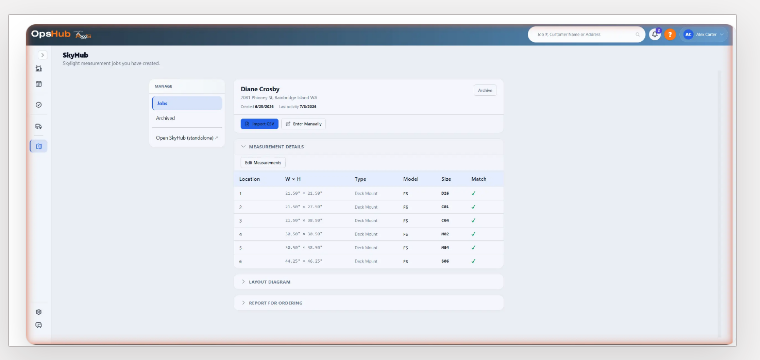The width and height of the screenshot is (760, 360).
Task: Click the Diane Crosby job title
Action: tap(260, 89)
